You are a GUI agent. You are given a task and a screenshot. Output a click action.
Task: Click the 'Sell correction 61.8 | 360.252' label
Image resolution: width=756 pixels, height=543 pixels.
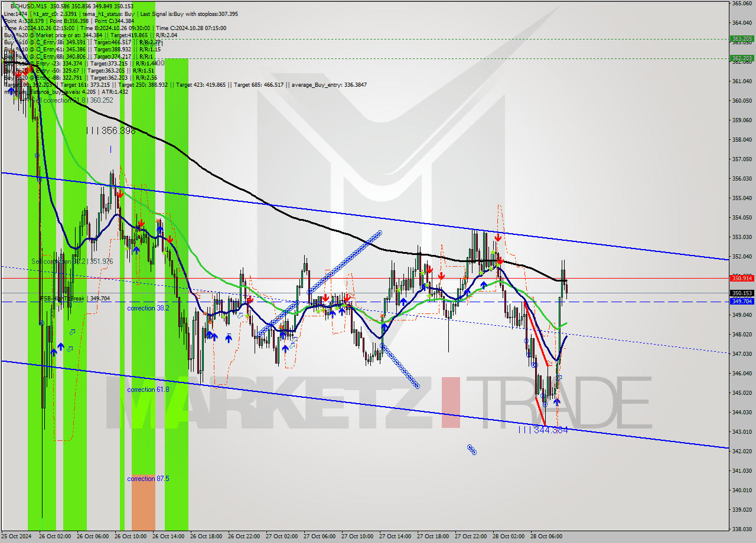[x=71, y=100]
